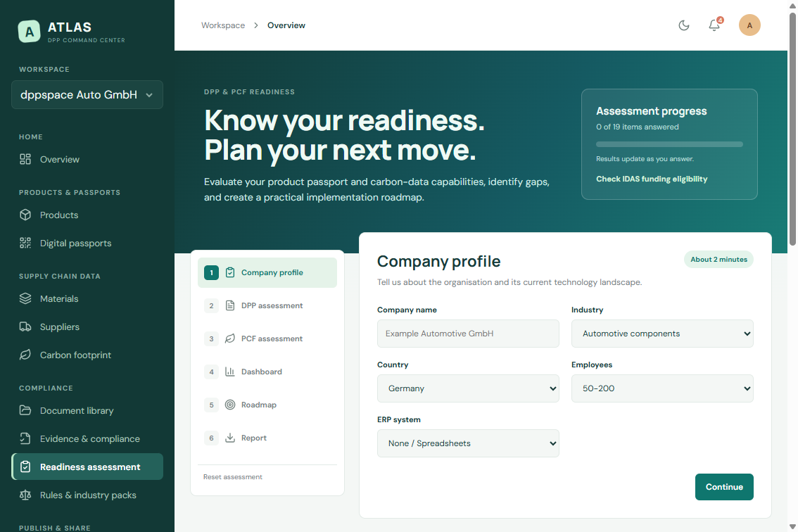The height and width of the screenshot is (532, 798).
Task: Click Reset assessment link
Action: pyautogui.click(x=233, y=477)
